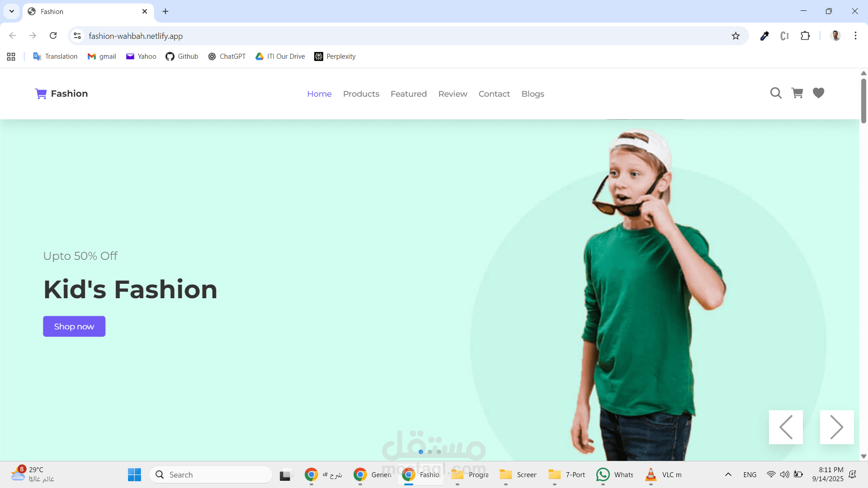Show the next slide with right arrow
868x488 pixels.
click(x=837, y=427)
